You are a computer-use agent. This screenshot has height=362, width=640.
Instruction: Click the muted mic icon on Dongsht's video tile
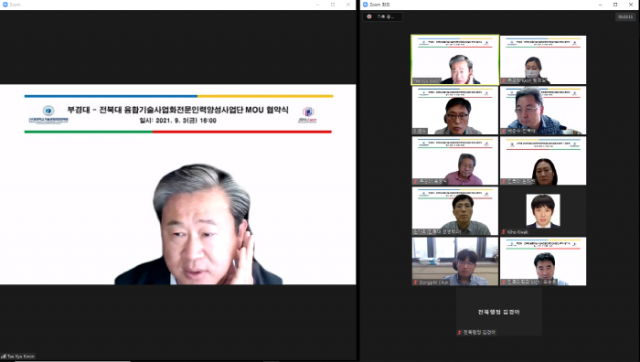click(416, 282)
